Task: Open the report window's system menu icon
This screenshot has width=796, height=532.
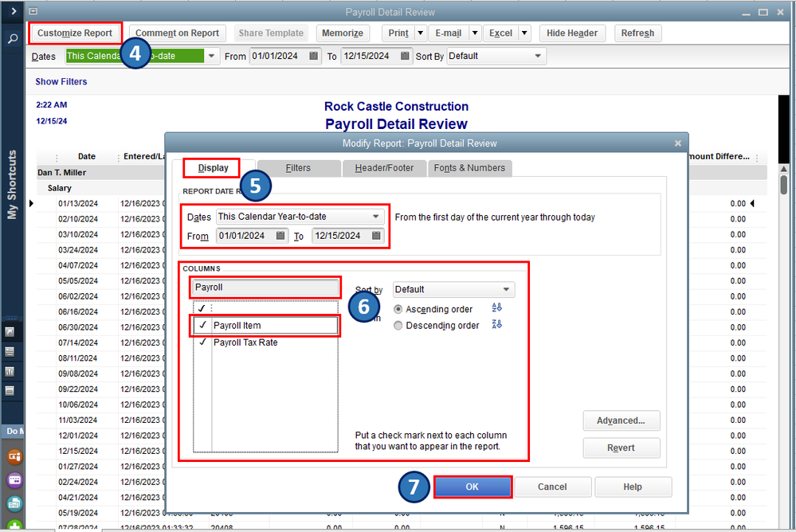Action: coord(33,11)
